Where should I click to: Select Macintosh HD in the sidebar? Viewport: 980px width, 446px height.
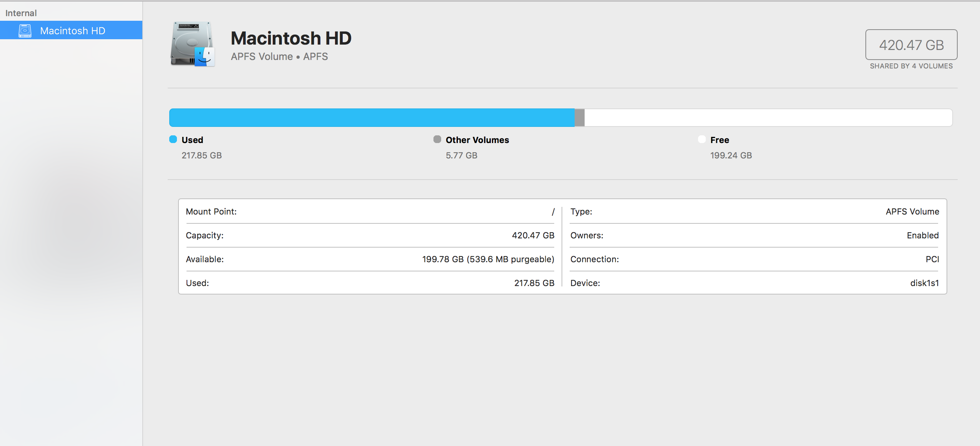[x=72, y=31]
